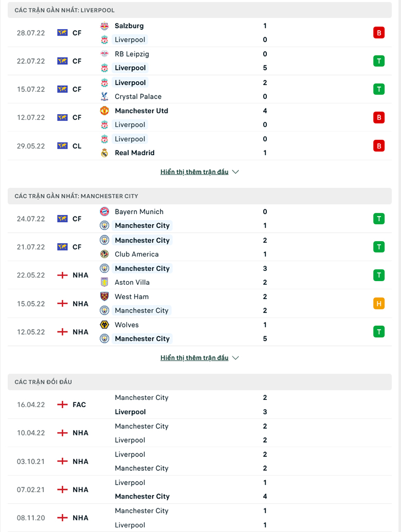The width and height of the screenshot is (401, 532).
Task: Select the Club America crest icon
Action: pyautogui.click(x=104, y=254)
